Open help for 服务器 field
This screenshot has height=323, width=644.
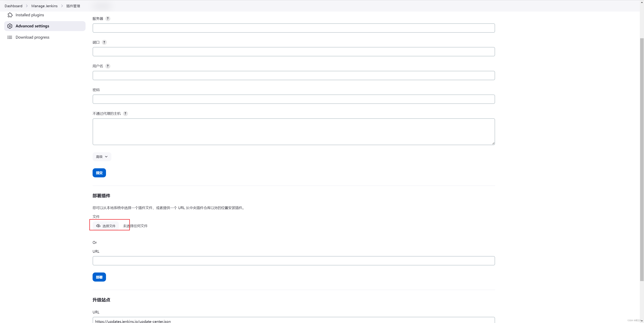[x=108, y=18]
